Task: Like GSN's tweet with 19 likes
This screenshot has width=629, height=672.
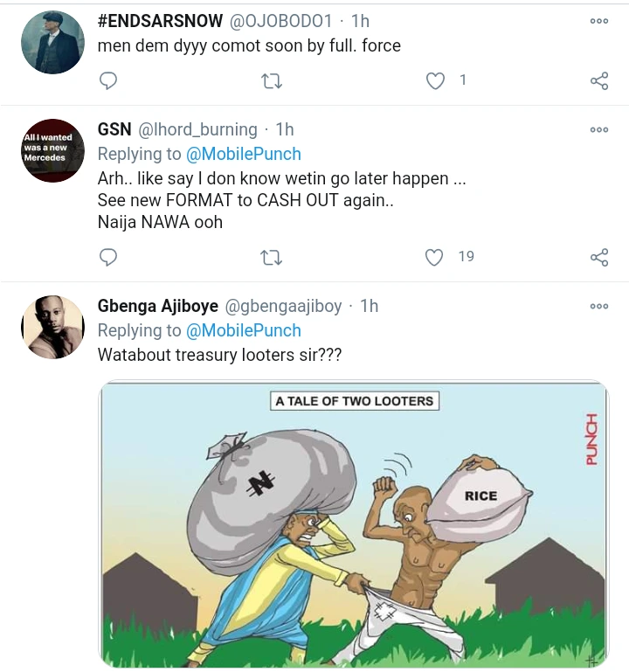Action: coord(435,257)
